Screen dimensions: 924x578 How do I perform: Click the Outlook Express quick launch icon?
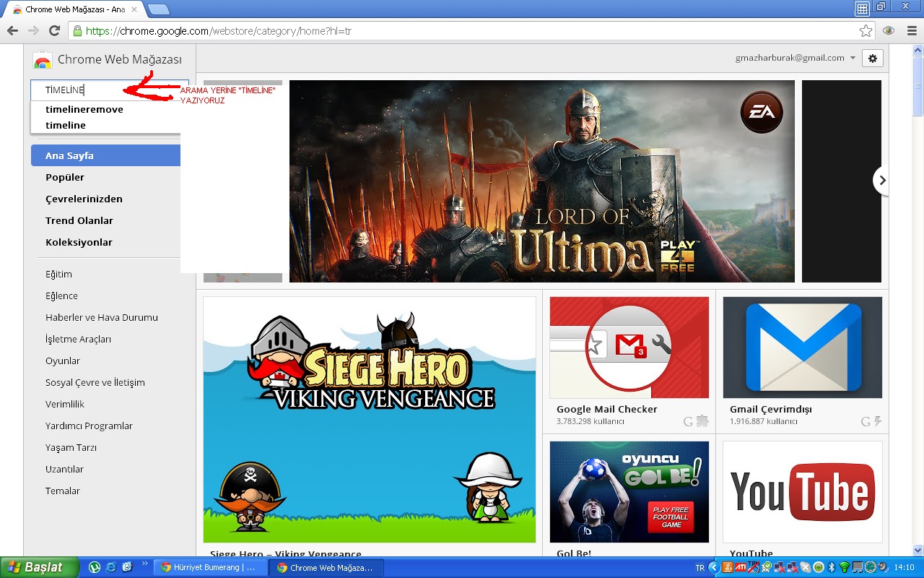[x=127, y=567]
